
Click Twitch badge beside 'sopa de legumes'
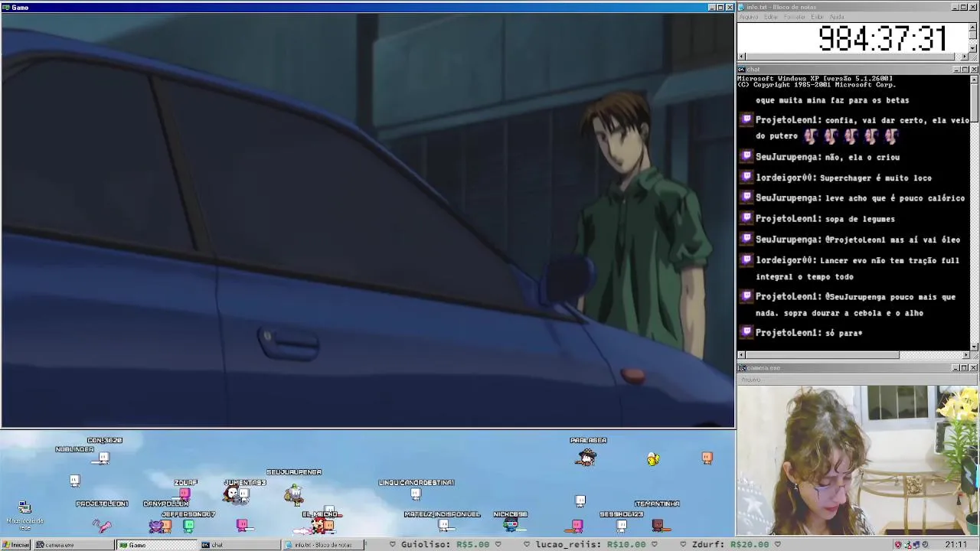coord(747,219)
